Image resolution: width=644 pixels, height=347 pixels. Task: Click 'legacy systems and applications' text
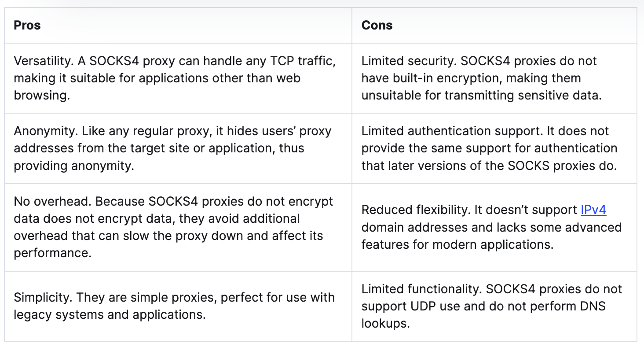tap(110, 315)
